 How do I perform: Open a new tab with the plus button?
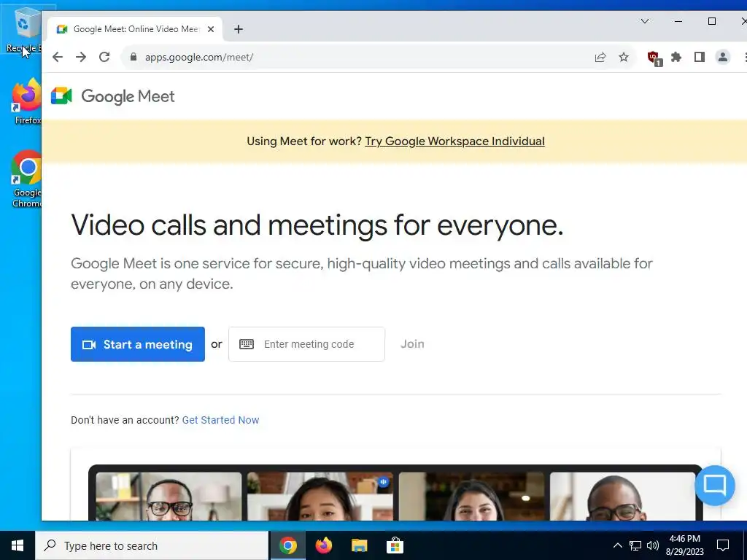(239, 29)
